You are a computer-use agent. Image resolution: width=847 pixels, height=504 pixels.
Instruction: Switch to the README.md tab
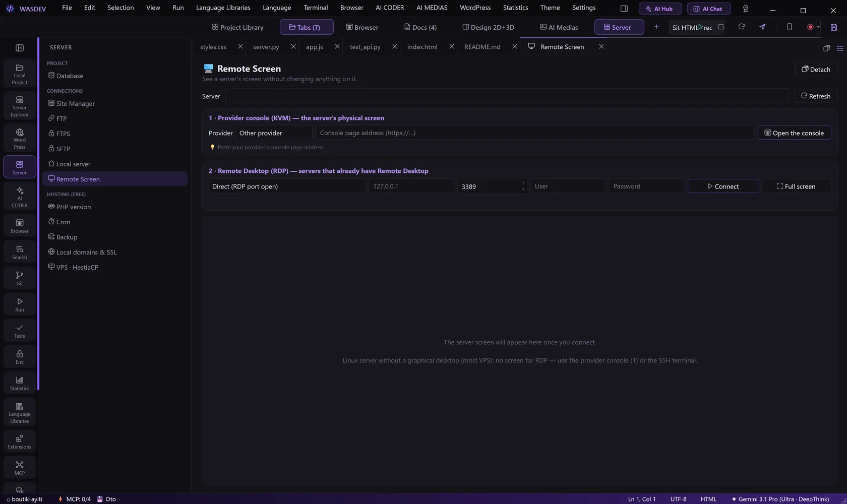pyautogui.click(x=482, y=47)
